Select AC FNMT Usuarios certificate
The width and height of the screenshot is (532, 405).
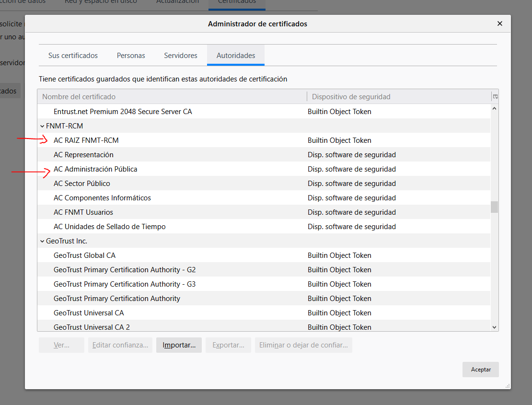coord(264,212)
